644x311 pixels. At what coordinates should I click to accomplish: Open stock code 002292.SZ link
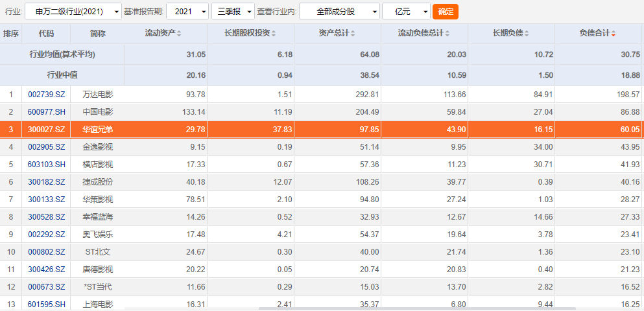point(47,235)
